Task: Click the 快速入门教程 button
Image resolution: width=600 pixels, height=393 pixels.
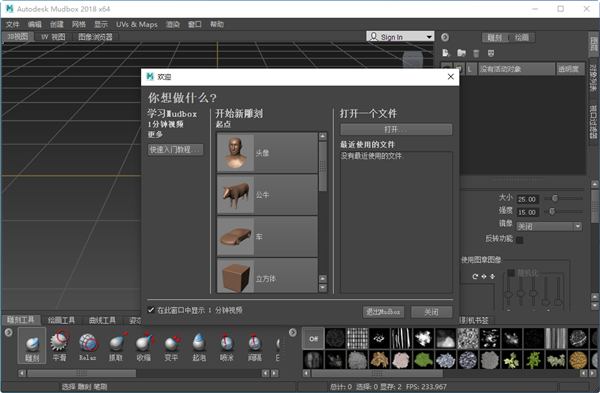Action: tap(176, 150)
